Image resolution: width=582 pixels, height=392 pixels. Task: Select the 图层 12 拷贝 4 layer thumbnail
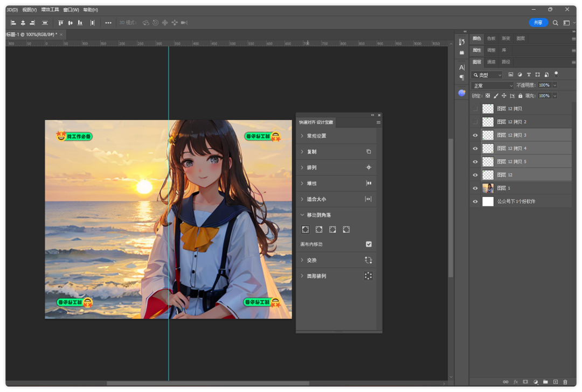[x=488, y=148]
